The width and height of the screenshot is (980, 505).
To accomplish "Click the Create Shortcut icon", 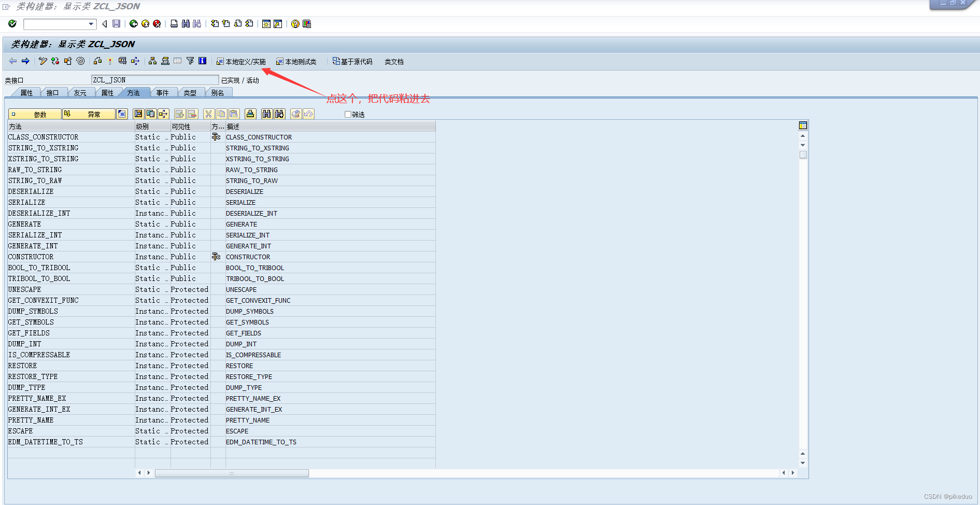I will click(278, 24).
